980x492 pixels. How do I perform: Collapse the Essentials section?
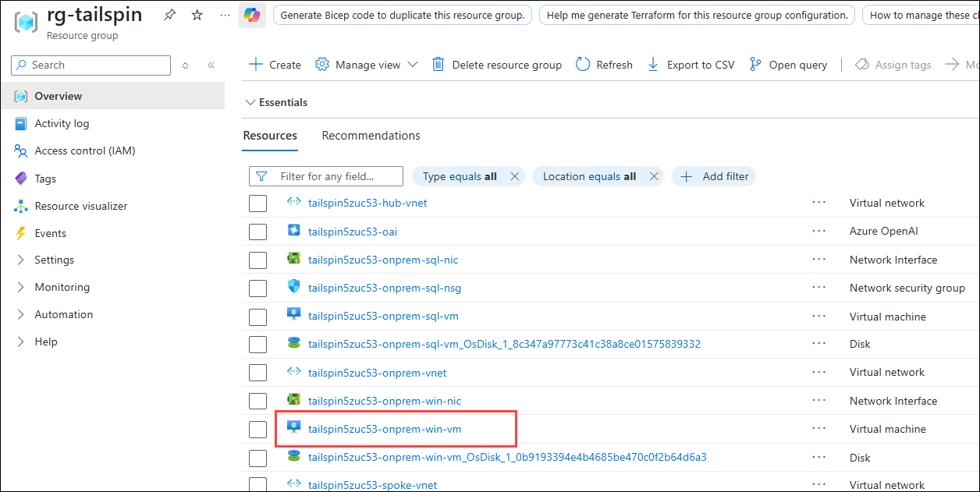pos(250,101)
